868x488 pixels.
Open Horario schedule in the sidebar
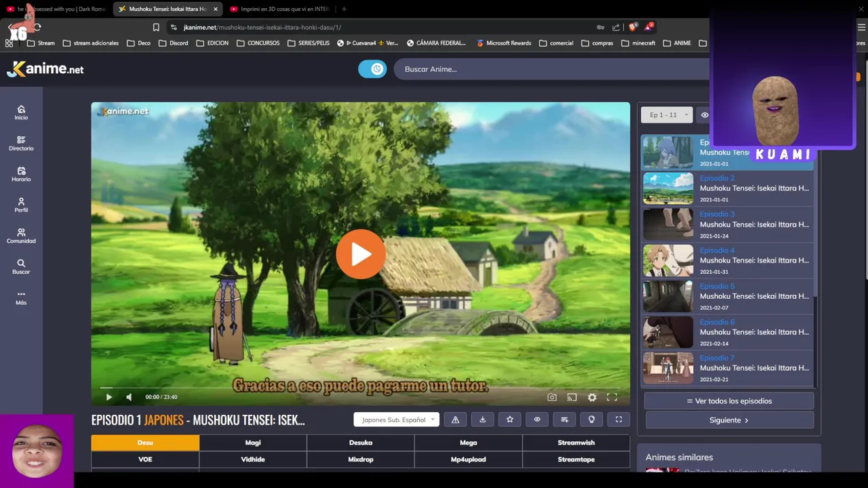coord(21,174)
